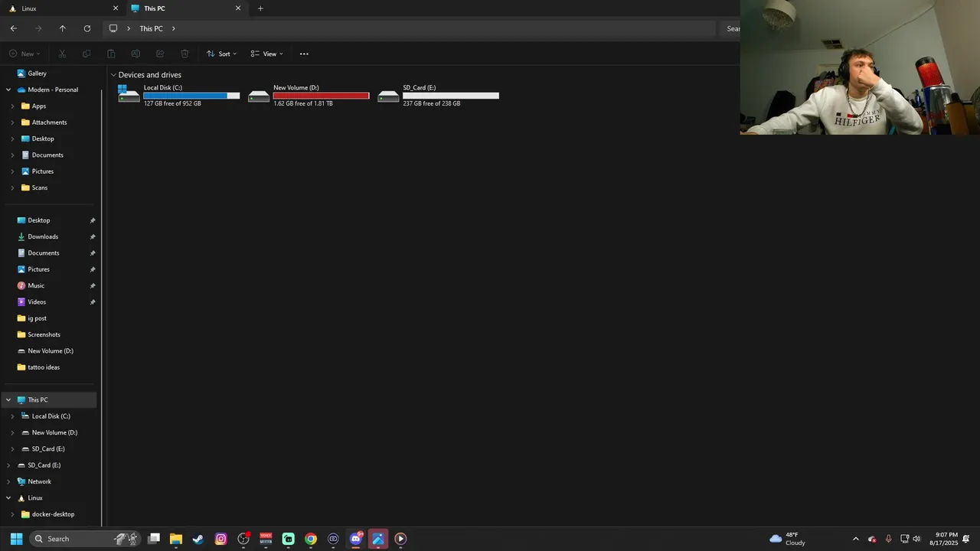Image resolution: width=980 pixels, height=551 pixels.
Task: Open address bar chevron after This PC
Action: tap(174, 28)
